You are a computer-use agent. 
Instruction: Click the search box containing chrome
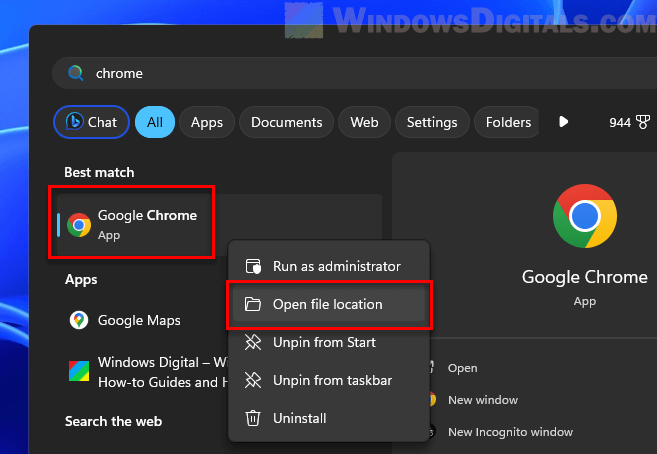pyautogui.click(x=354, y=73)
